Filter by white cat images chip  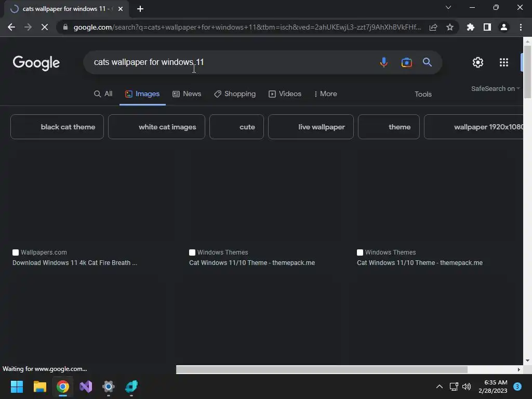click(156, 127)
